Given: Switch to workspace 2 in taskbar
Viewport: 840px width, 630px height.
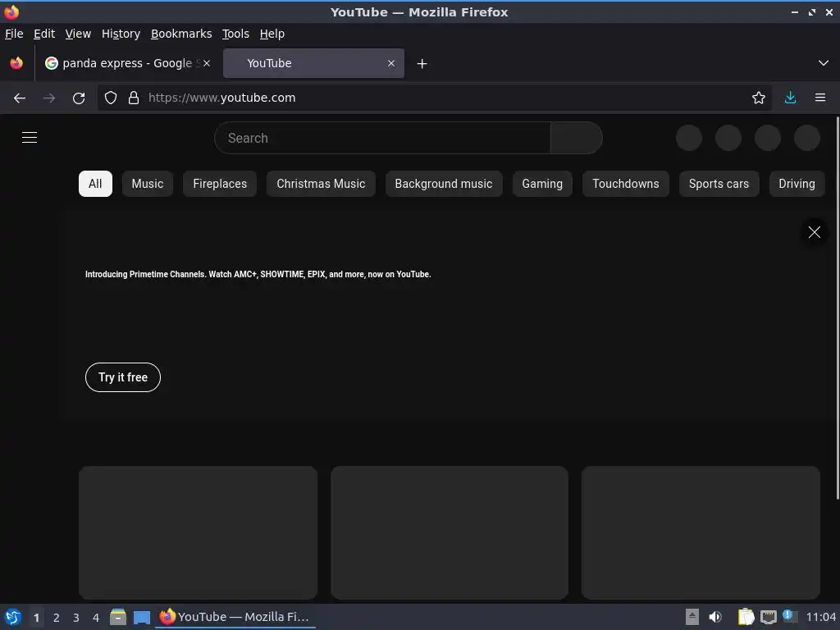Looking at the screenshot, I should coord(57,618).
